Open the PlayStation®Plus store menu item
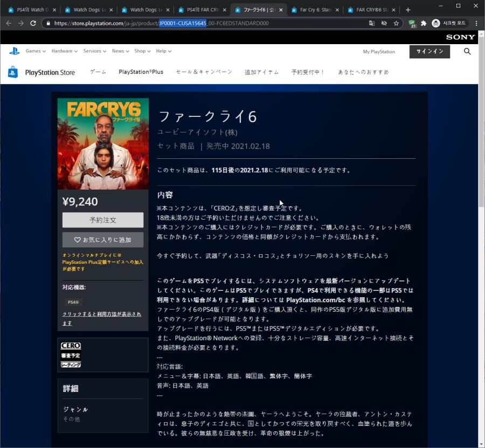The height and width of the screenshot is (448, 485). pyautogui.click(x=141, y=72)
